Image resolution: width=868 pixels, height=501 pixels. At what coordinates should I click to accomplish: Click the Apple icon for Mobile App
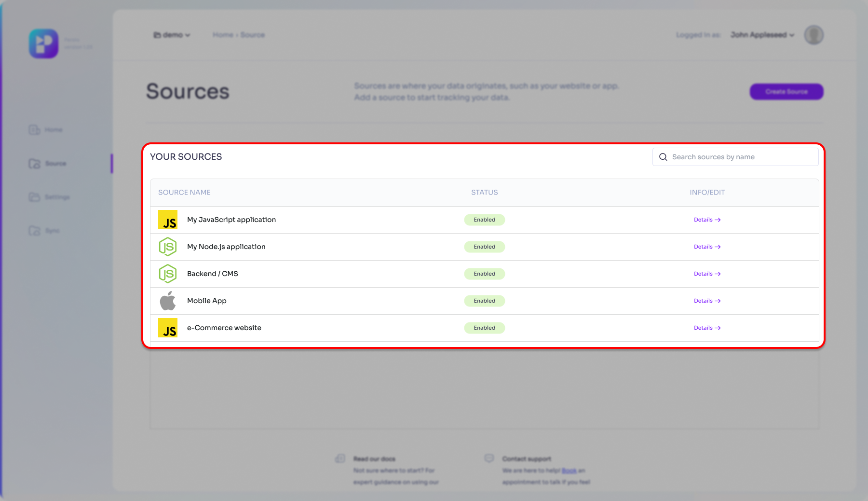coord(168,301)
